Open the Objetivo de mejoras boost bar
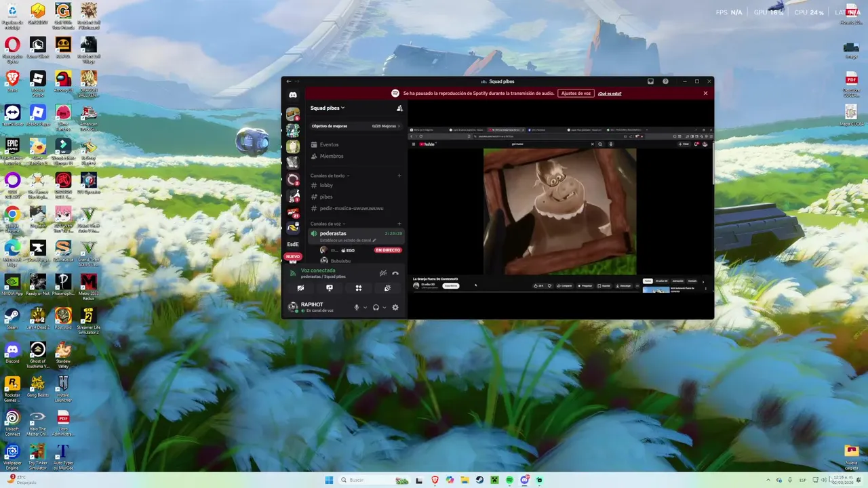Image resolution: width=868 pixels, height=488 pixels. 355,126
